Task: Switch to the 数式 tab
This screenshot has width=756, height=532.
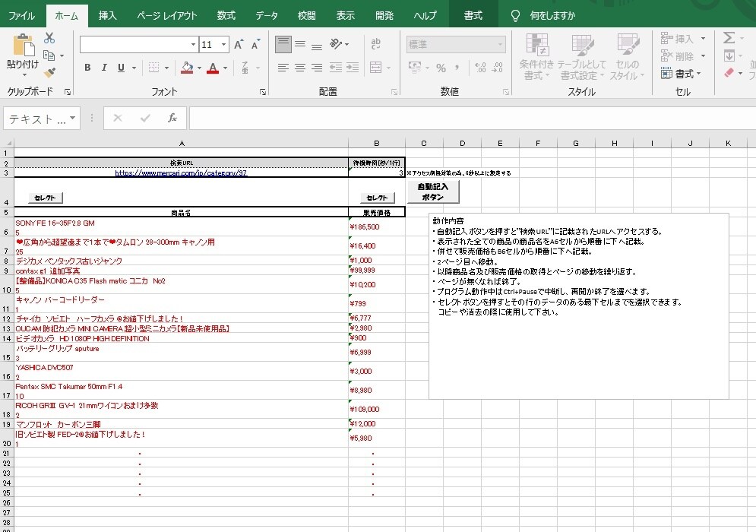Action: 226,15
